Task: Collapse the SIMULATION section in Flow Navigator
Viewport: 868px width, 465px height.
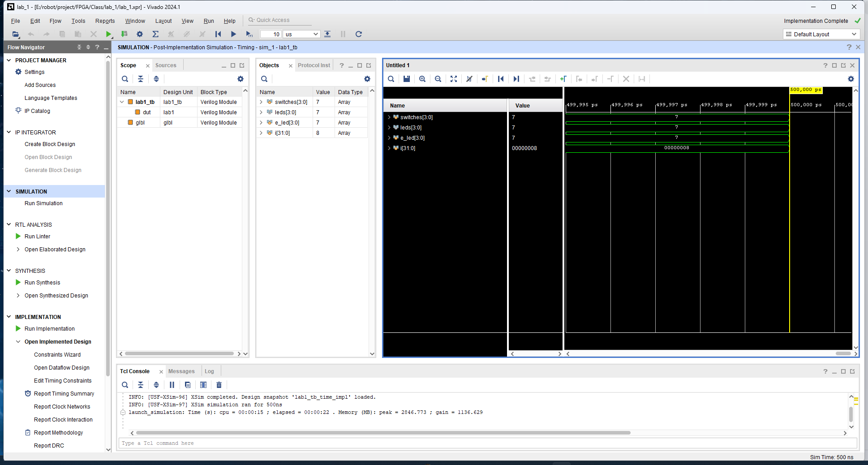Action: click(9, 191)
